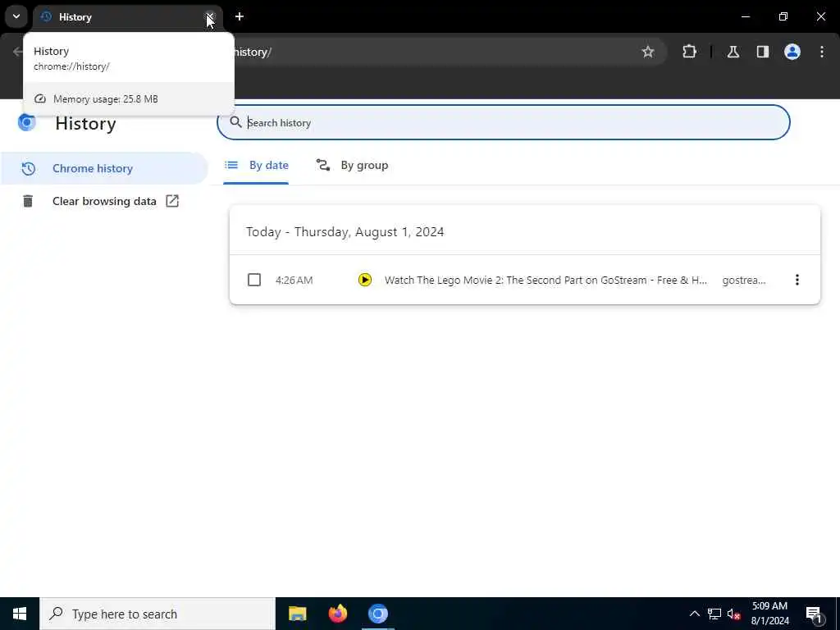840x630 pixels.
Task: Open the profile avatar menu
Action: point(792,52)
